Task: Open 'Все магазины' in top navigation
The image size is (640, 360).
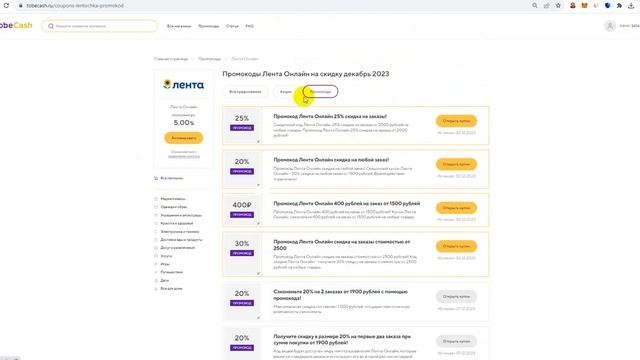Action: point(179,26)
